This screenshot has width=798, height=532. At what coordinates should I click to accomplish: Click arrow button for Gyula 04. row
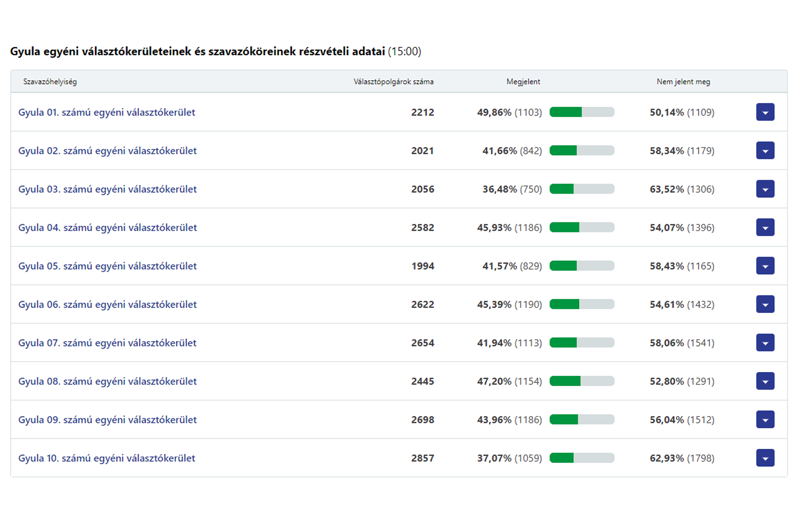[x=765, y=227]
